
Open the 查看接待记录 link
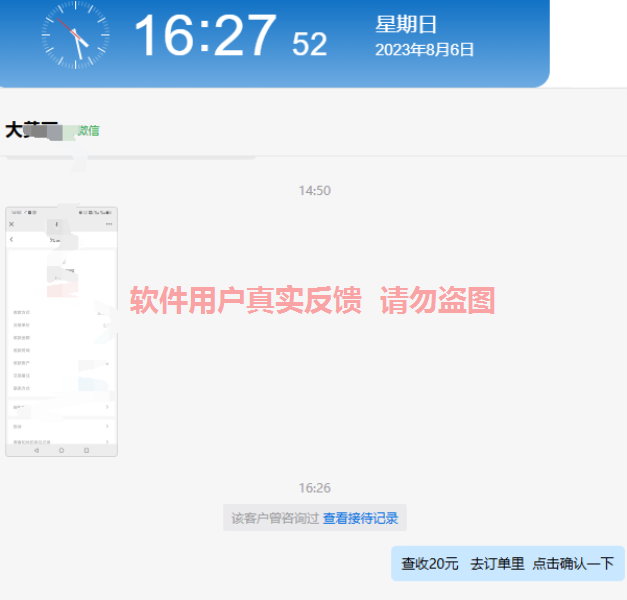point(360,518)
